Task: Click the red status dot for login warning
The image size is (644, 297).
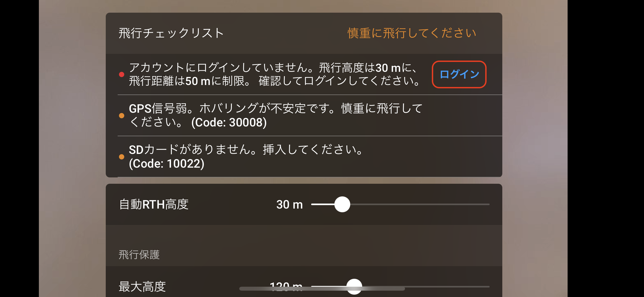Action: pos(122,74)
